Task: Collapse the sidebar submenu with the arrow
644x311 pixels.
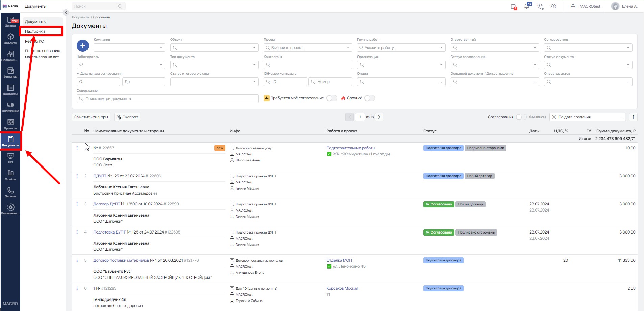Action: tap(66, 13)
